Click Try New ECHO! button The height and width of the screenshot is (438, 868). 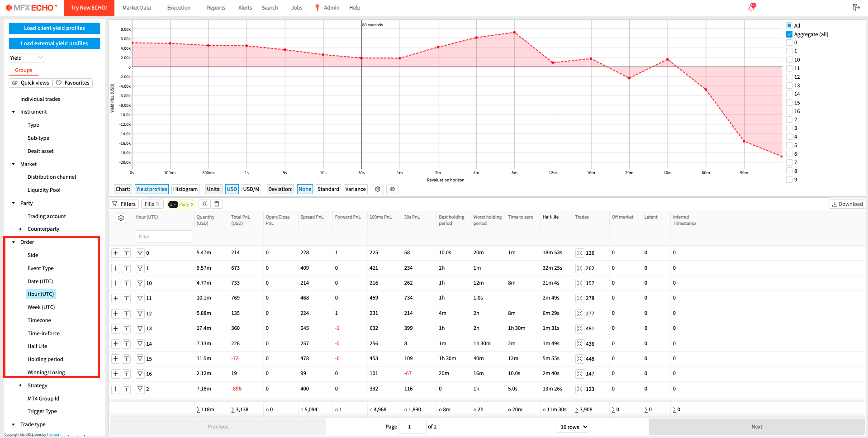pos(89,8)
